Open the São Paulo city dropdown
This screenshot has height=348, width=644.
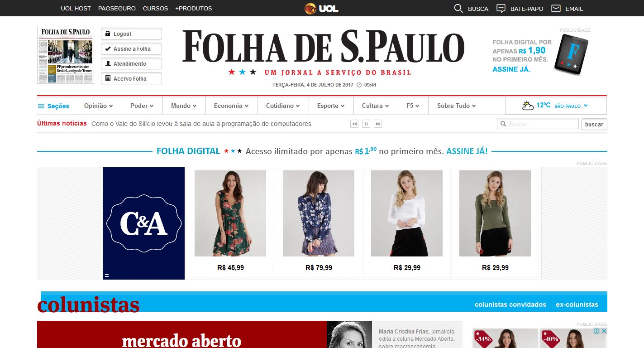(571, 106)
